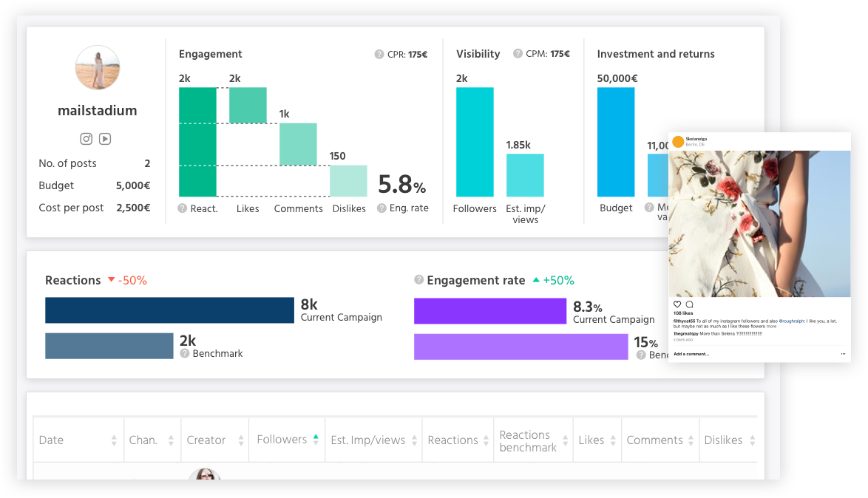868x498 pixels.
Task: Sort table by Dislikes column
Action: 752,440
